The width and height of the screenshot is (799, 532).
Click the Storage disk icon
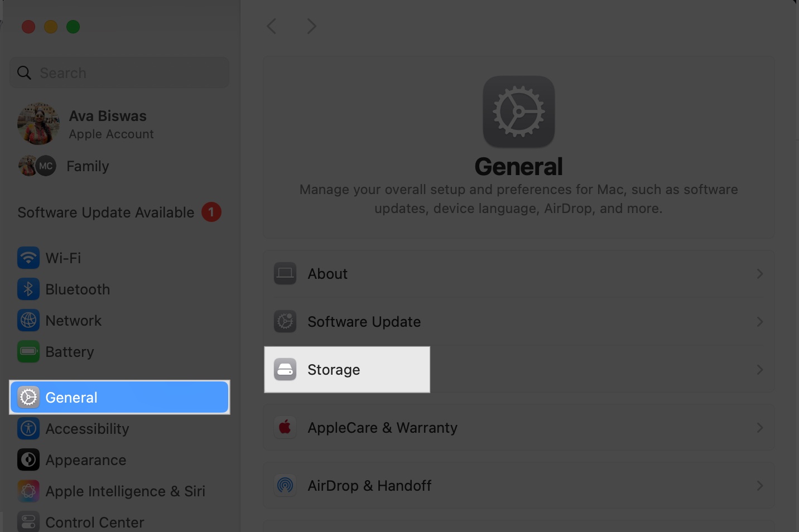[285, 369]
